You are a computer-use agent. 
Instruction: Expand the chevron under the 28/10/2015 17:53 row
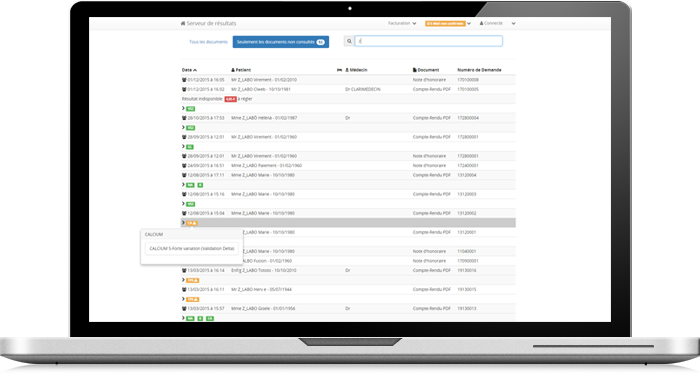click(183, 128)
